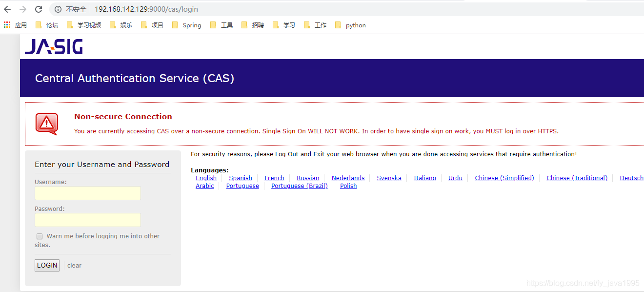Open the 工作 bookmark folder
644x292 pixels.
pyautogui.click(x=315, y=25)
